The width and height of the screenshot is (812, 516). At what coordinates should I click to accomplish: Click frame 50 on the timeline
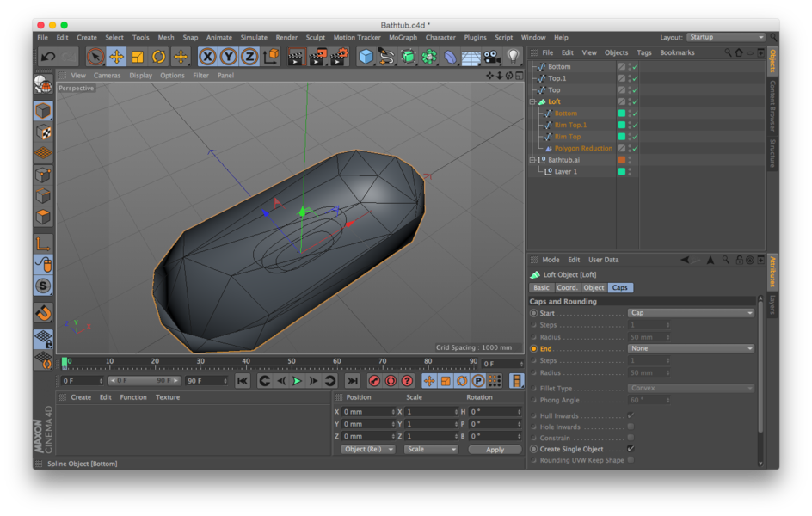click(292, 362)
